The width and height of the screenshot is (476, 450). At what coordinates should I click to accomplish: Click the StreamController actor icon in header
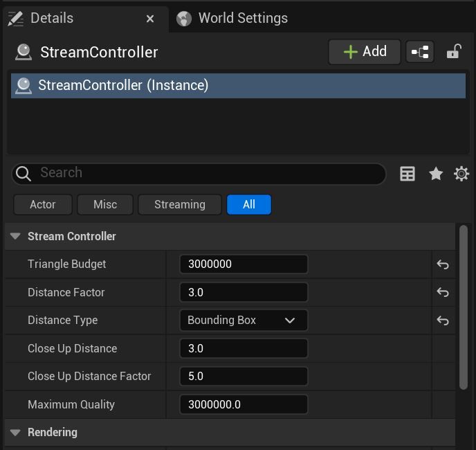coord(24,52)
